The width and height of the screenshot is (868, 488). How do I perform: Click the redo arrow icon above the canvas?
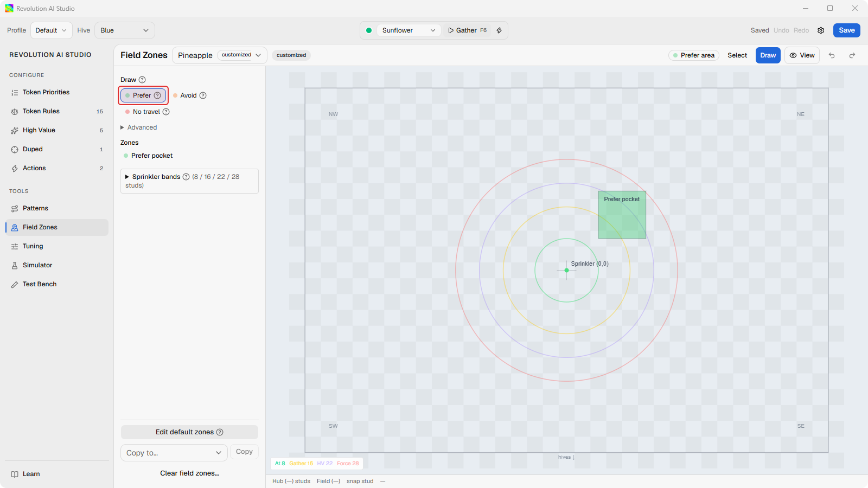click(852, 55)
